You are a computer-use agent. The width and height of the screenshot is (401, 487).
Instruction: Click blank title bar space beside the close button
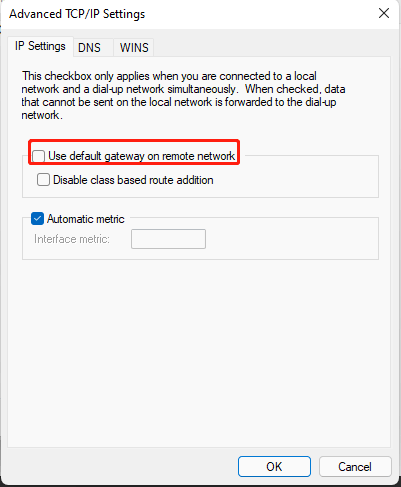(x=260, y=14)
